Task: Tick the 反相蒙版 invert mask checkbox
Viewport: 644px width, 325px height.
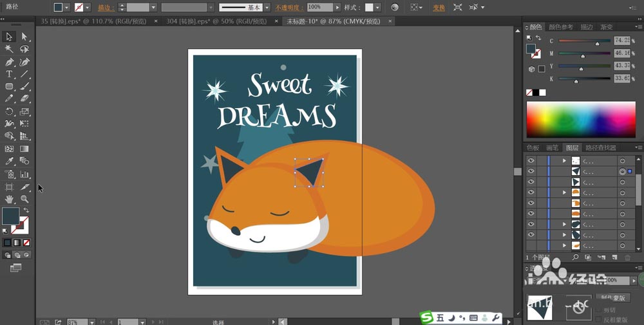Action: click(x=598, y=319)
